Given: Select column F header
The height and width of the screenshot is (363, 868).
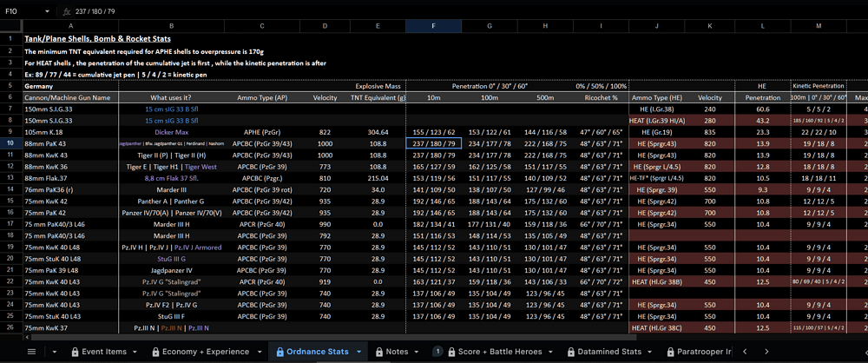Looking at the screenshot, I should click(433, 26).
